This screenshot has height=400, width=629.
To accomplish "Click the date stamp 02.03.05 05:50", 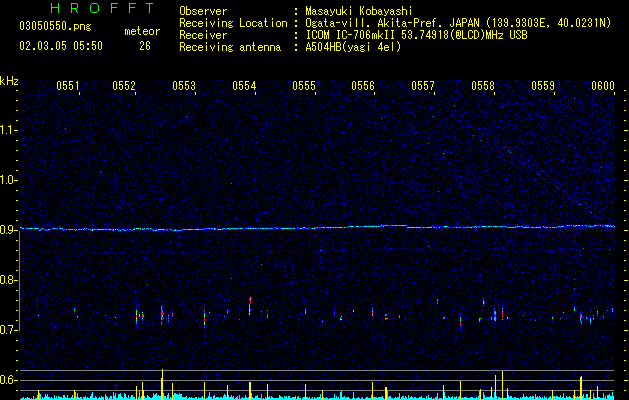I will point(61,46).
